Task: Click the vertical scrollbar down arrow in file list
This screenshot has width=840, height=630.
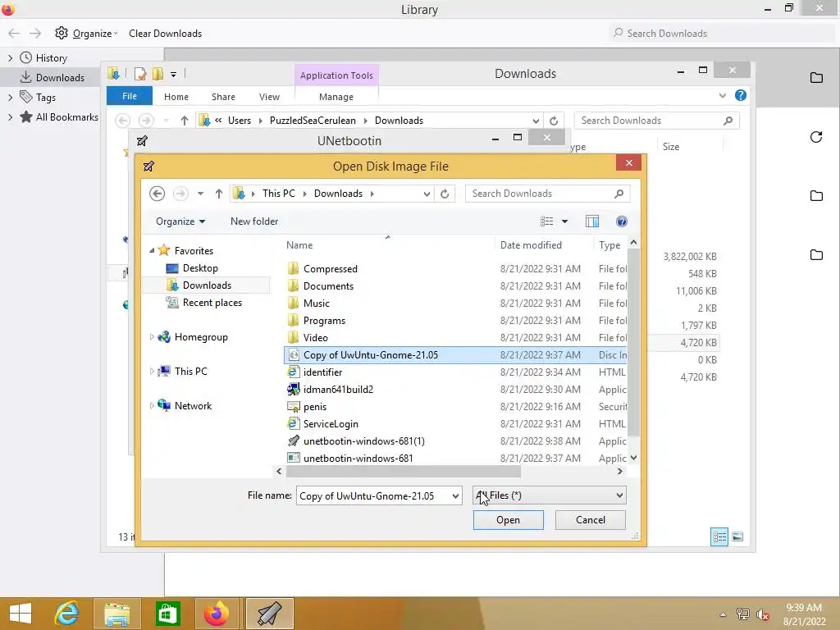Action: click(x=634, y=458)
